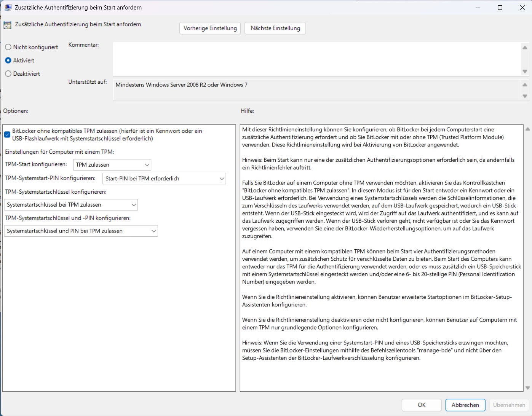Click the 'TPM-Systemstartschlüssel und -PIN konfigurieren:' label

[x=68, y=218]
